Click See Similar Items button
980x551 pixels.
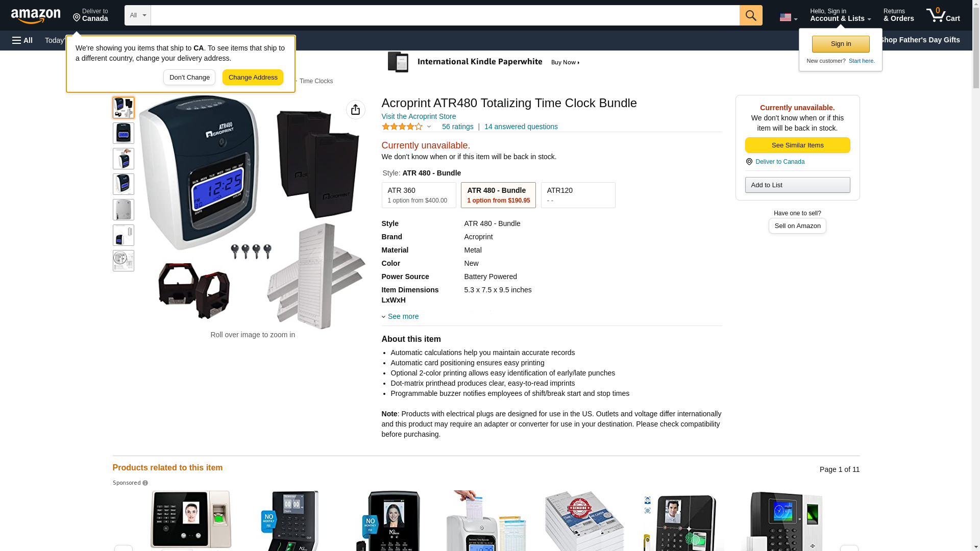tap(797, 145)
